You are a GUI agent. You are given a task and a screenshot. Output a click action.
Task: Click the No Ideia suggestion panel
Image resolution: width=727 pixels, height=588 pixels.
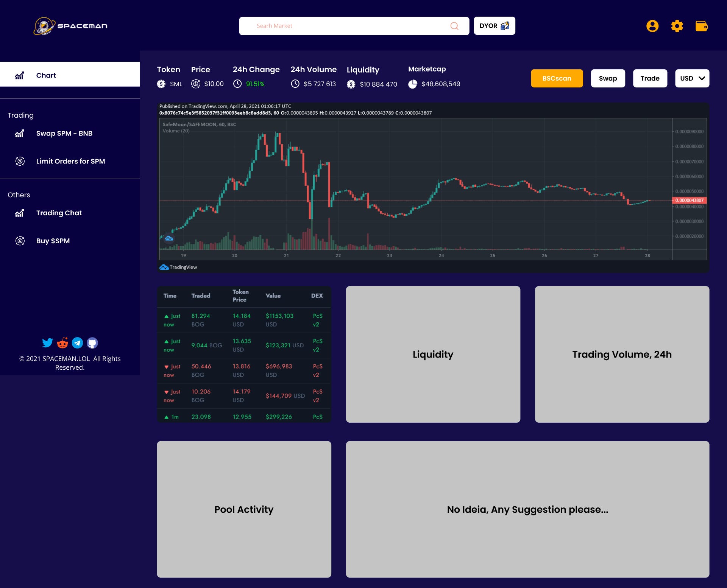(528, 509)
